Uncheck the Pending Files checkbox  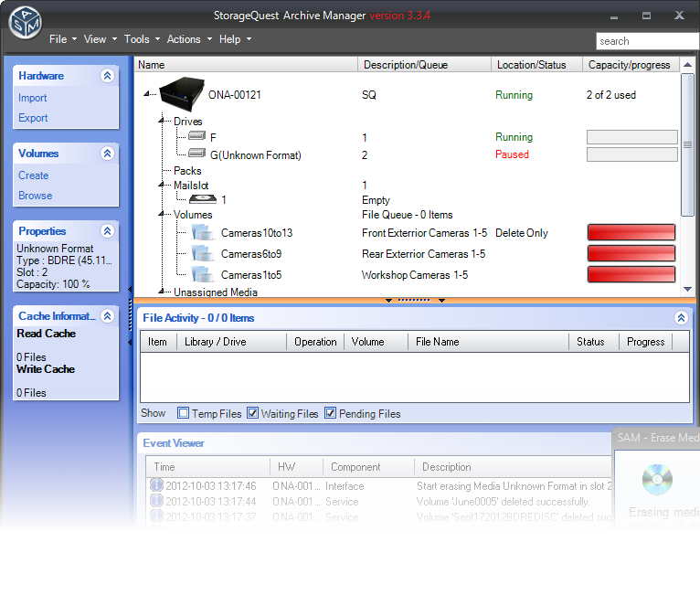(331, 413)
